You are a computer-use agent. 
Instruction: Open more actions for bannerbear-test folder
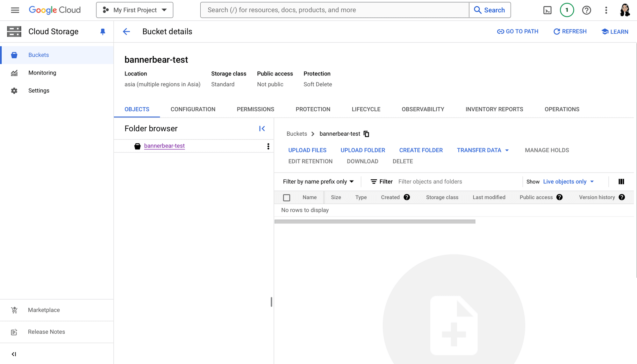click(268, 146)
